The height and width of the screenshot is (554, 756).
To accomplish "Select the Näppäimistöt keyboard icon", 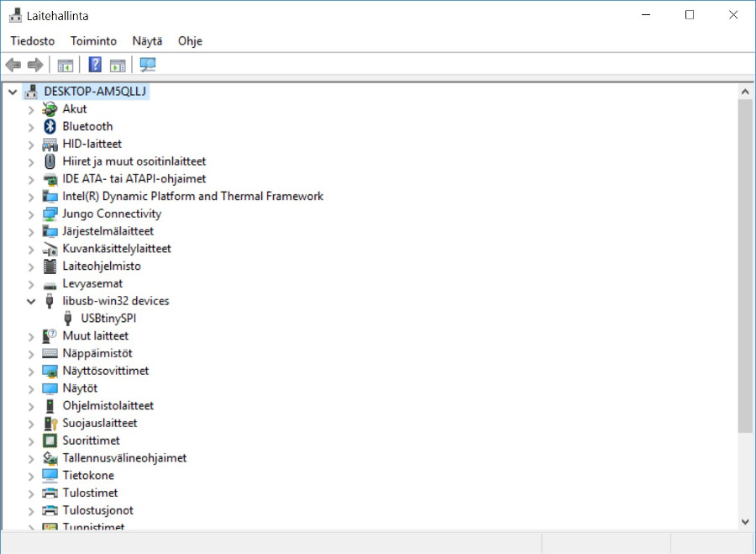I will (50, 353).
